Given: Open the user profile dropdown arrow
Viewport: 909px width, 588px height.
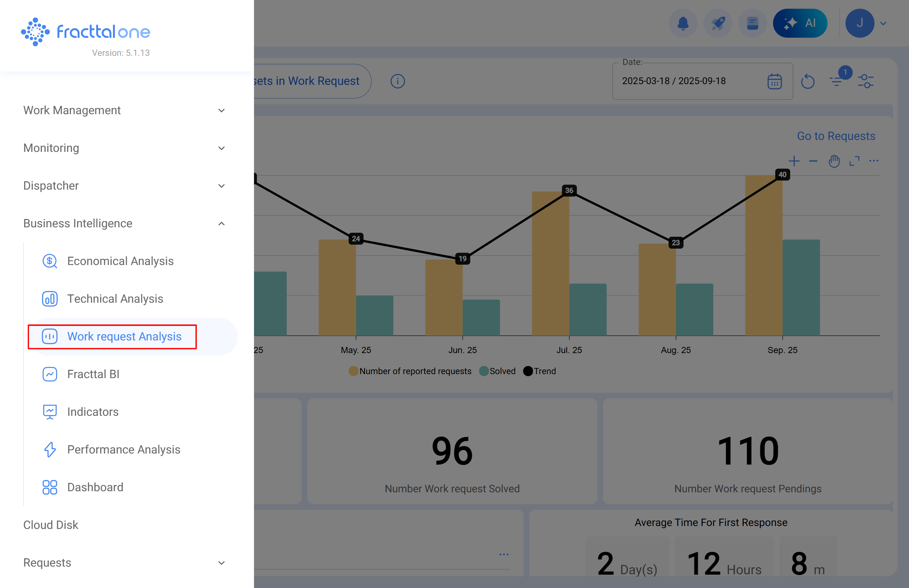Looking at the screenshot, I should pos(883,23).
